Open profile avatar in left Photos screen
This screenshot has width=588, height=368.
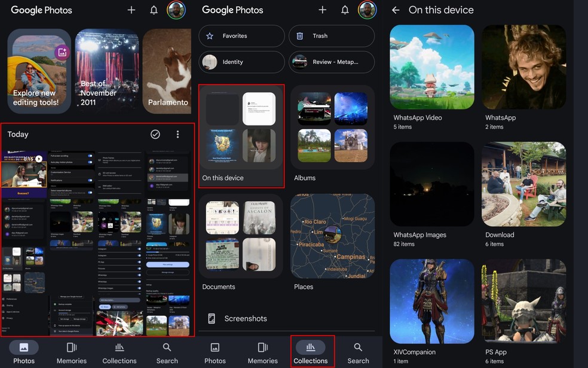pos(176,10)
